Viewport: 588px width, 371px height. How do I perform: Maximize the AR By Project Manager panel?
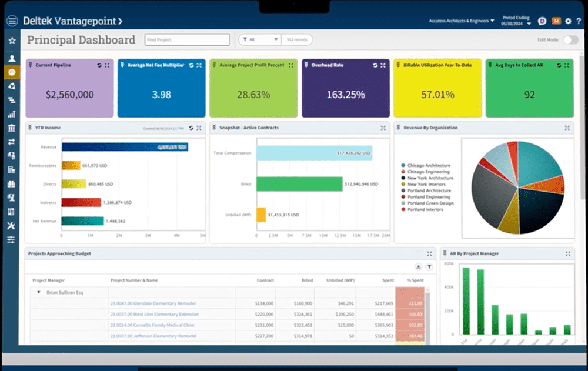point(568,253)
